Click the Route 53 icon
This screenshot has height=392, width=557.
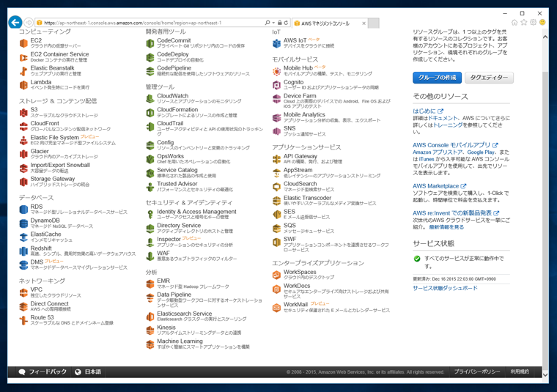point(23,320)
